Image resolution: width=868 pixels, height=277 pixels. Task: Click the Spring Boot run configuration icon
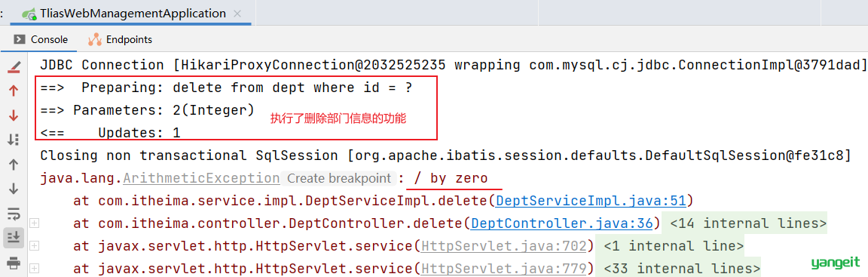(x=29, y=14)
